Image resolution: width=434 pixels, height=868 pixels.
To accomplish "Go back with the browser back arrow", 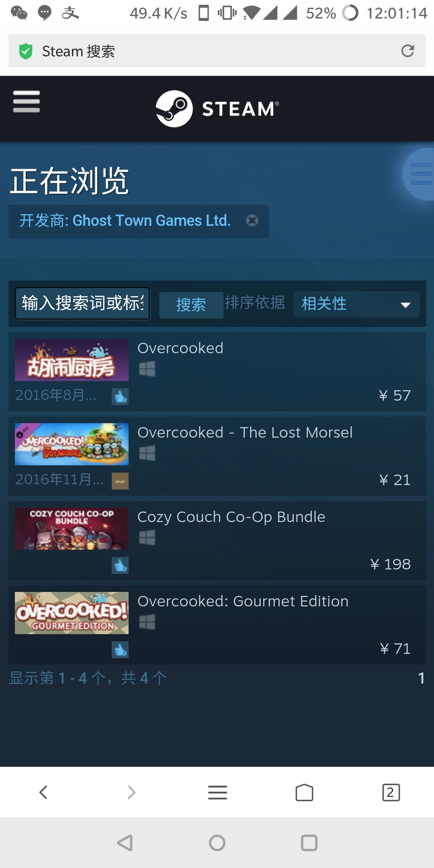I will pos(43,792).
